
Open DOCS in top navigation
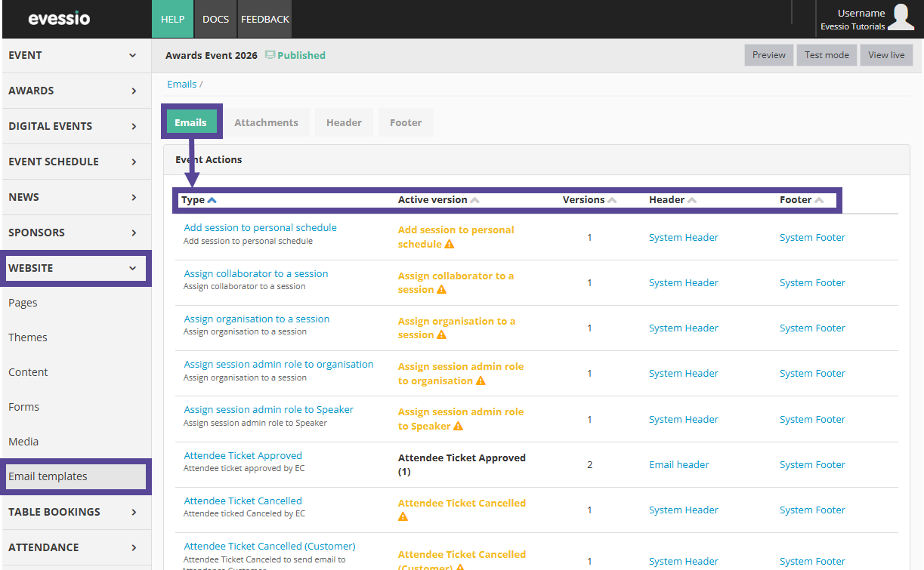click(x=215, y=19)
